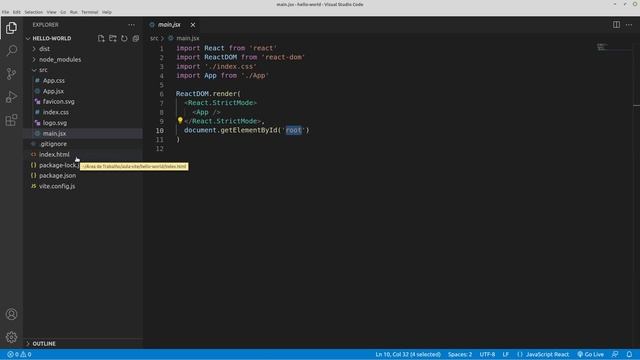Close the main.jsx tab
The image size is (640, 360).
193,25
